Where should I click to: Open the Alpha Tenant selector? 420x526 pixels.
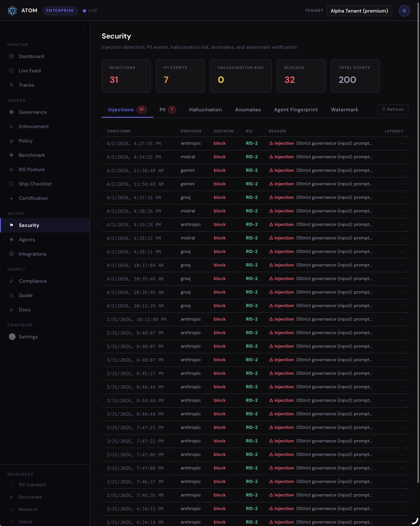pos(359,11)
